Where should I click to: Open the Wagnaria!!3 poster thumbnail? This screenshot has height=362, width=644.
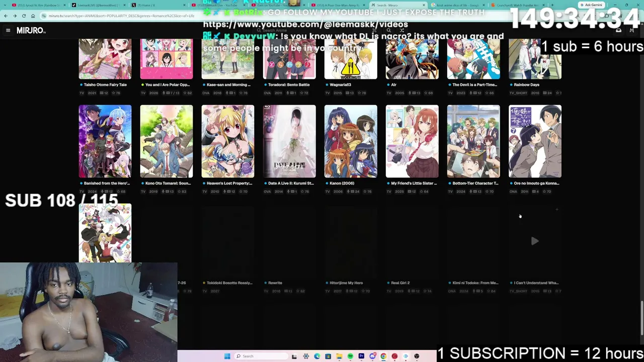(x=351, y=59)
